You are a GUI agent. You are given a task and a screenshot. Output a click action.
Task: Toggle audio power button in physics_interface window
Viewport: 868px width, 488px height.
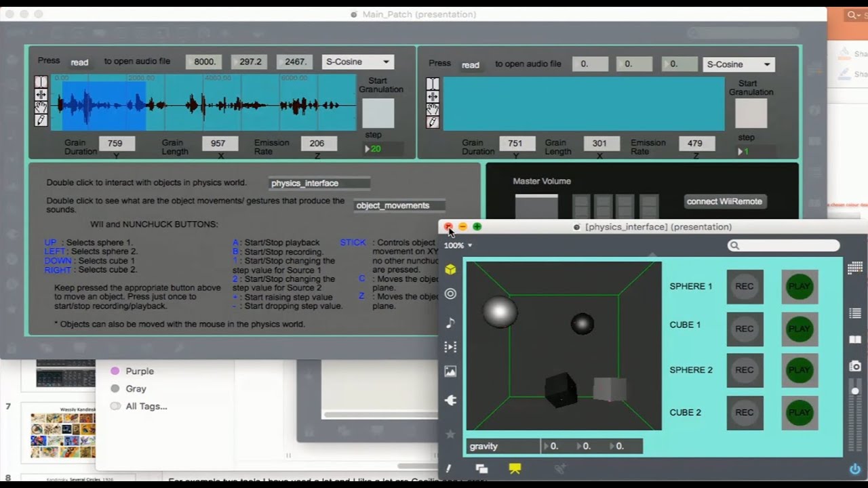855,468
